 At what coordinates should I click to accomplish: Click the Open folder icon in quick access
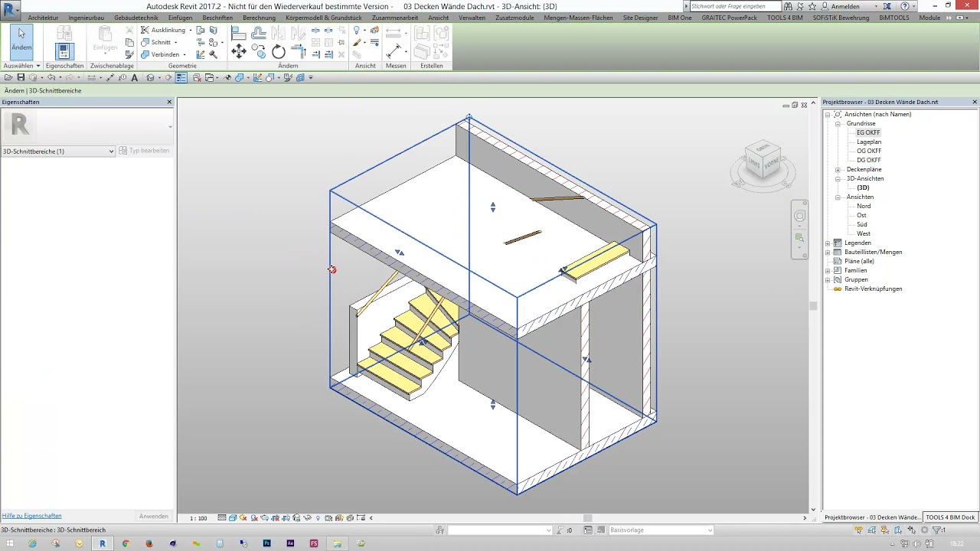pos(8,77)
